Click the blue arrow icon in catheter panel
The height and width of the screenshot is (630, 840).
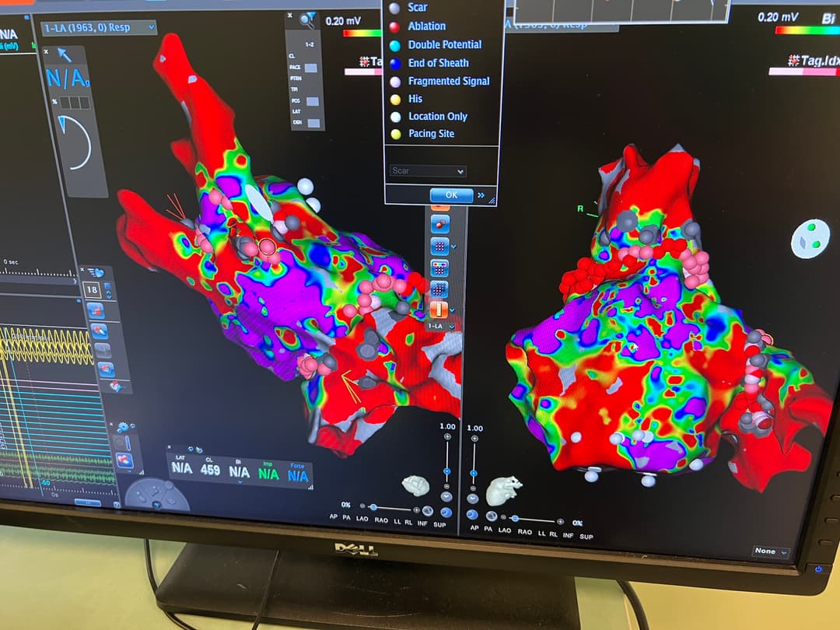click(x=65, y=54)
